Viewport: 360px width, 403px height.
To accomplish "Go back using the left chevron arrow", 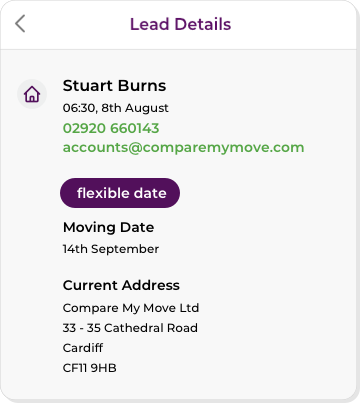I will click(x=20, y=24).
